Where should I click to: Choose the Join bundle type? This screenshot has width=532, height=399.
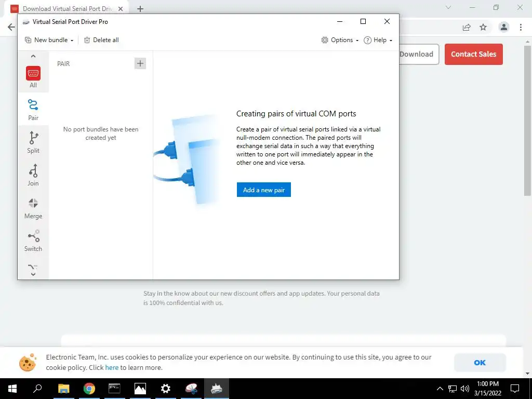click(x=33, y=175)
